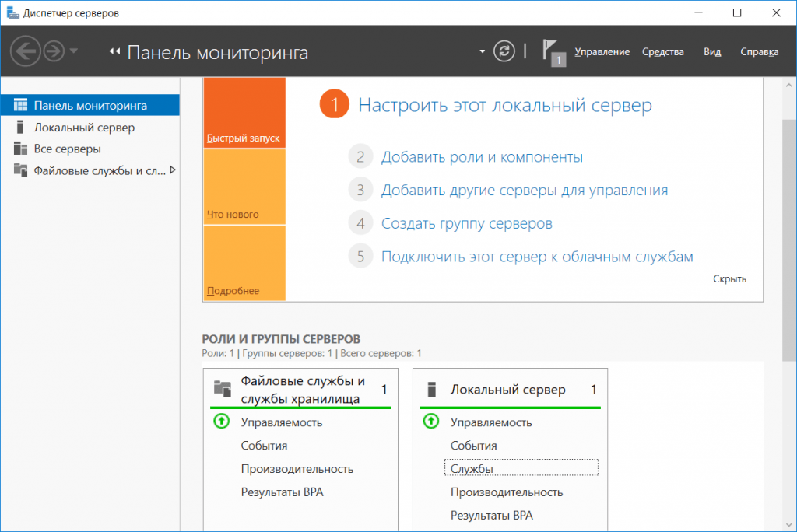Click the forward navigation arrow icon
The width and height of the screenshot is (797, 532).
pos(54,51)
